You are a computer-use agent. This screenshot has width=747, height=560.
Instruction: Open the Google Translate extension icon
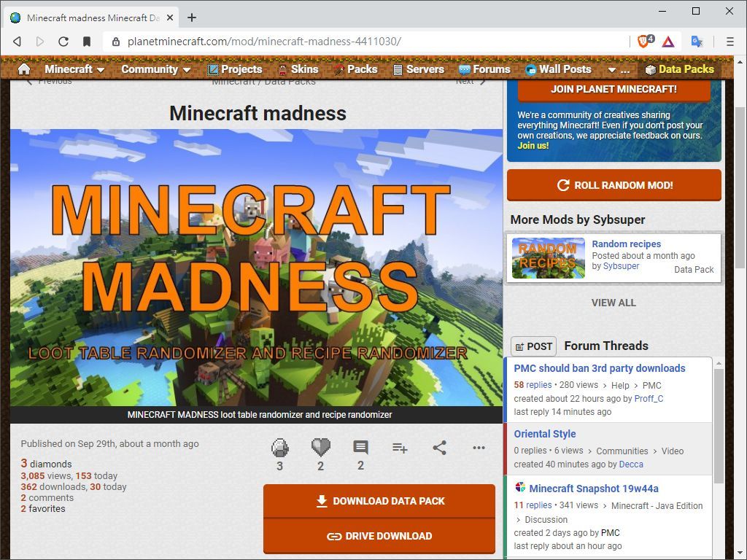[697, 42]
